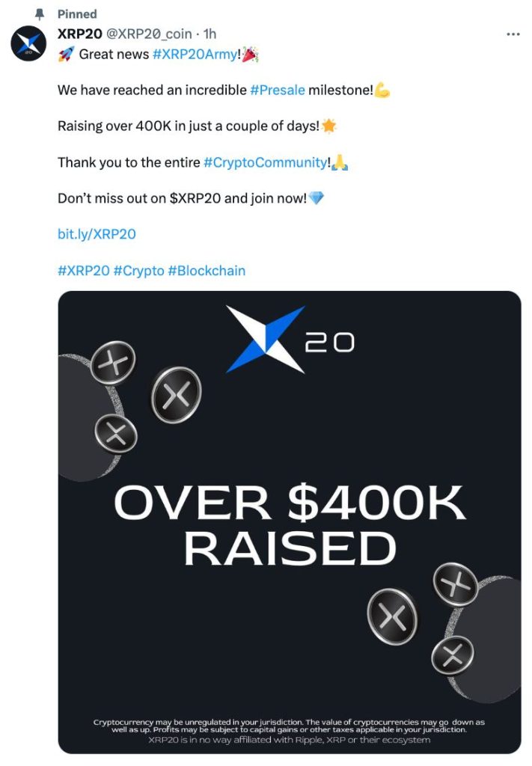Open the #Blockchain hashtag
The image size is (532, 766).
[207, 270]
